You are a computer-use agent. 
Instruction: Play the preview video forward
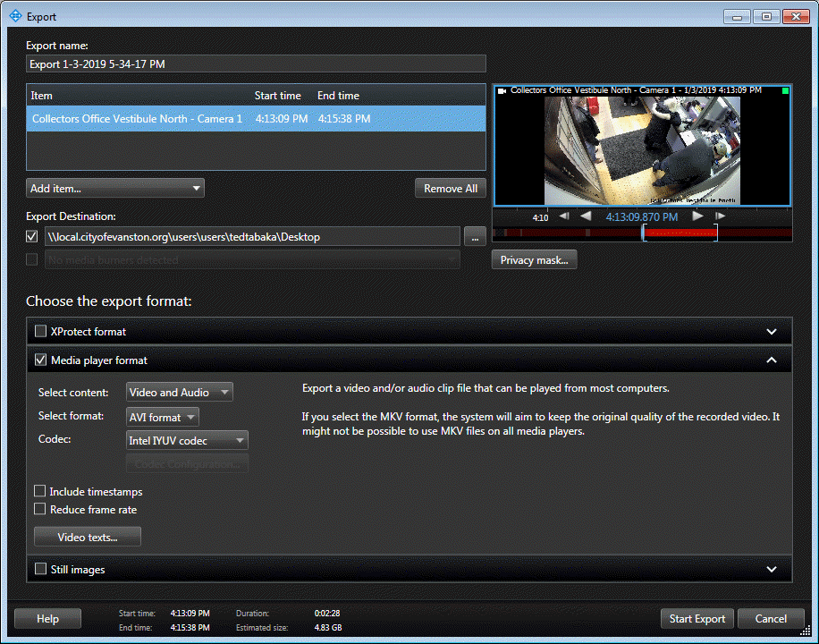[697, 216]
